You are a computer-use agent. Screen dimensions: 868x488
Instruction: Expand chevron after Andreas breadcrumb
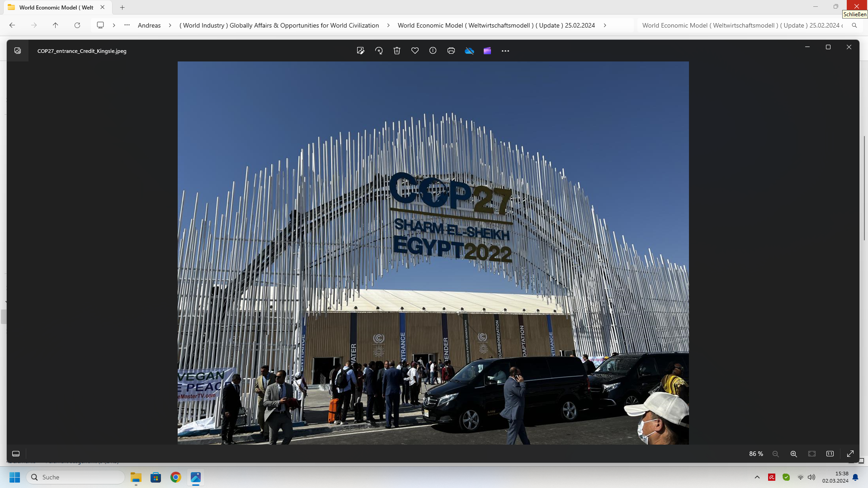point(170,25)
